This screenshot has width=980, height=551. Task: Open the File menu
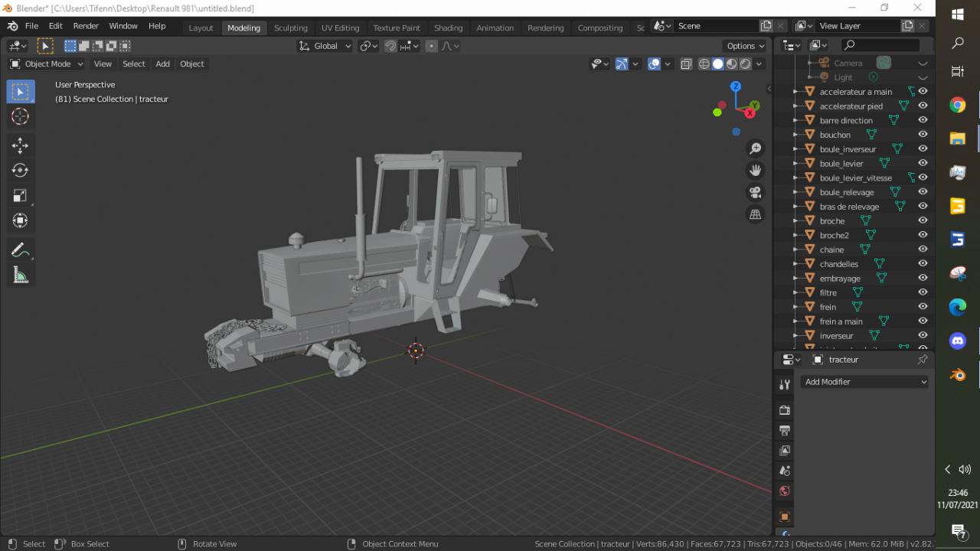tap(31, 26)
